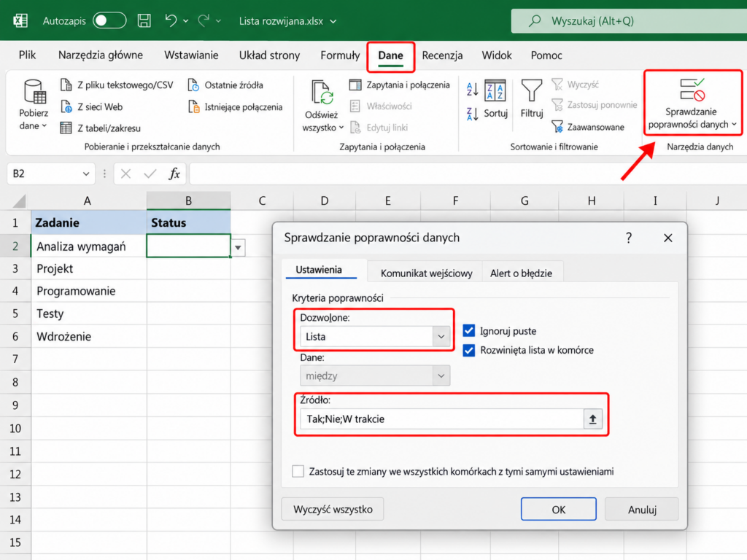Screen dimensions: 747x560
Task: Expand the Dozwolone dropdown
Action: [441, 337]
